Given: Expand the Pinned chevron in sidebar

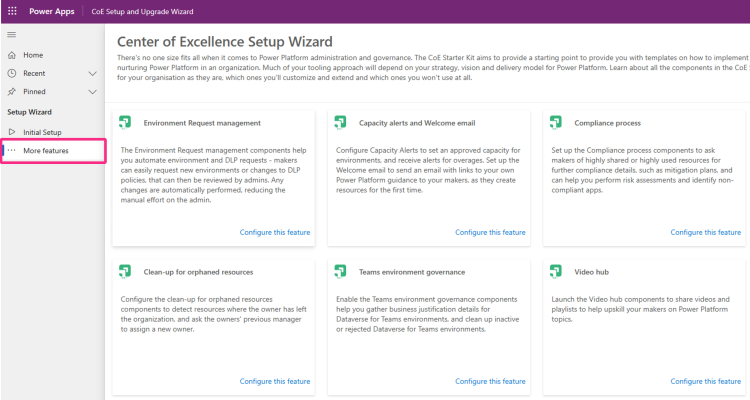Looking at the screenshot, I should click(92, 91).
